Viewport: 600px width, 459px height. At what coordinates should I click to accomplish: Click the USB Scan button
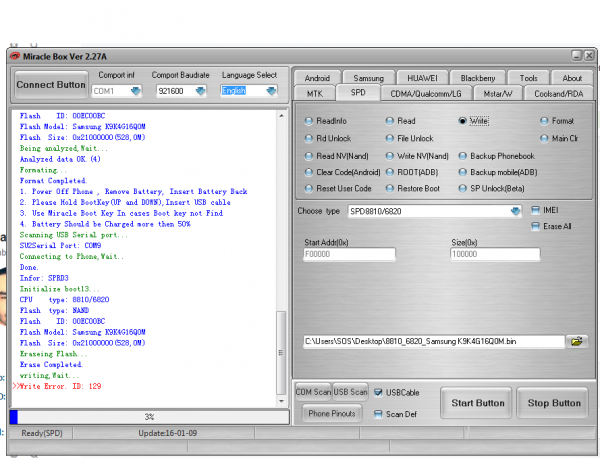(350, 392)
